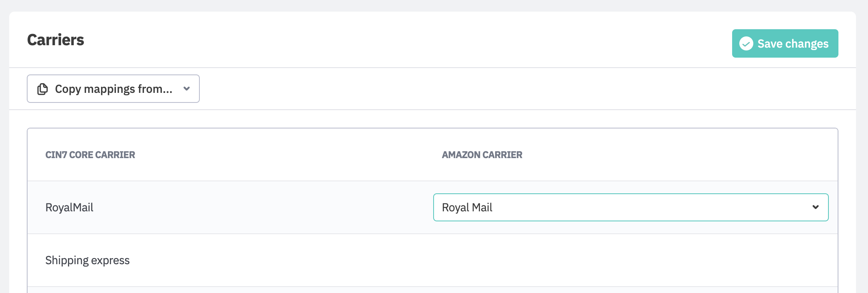Screen dimensions: 868x293
Task: Click the gray page background above Carriers card
Action: point(400,5)
